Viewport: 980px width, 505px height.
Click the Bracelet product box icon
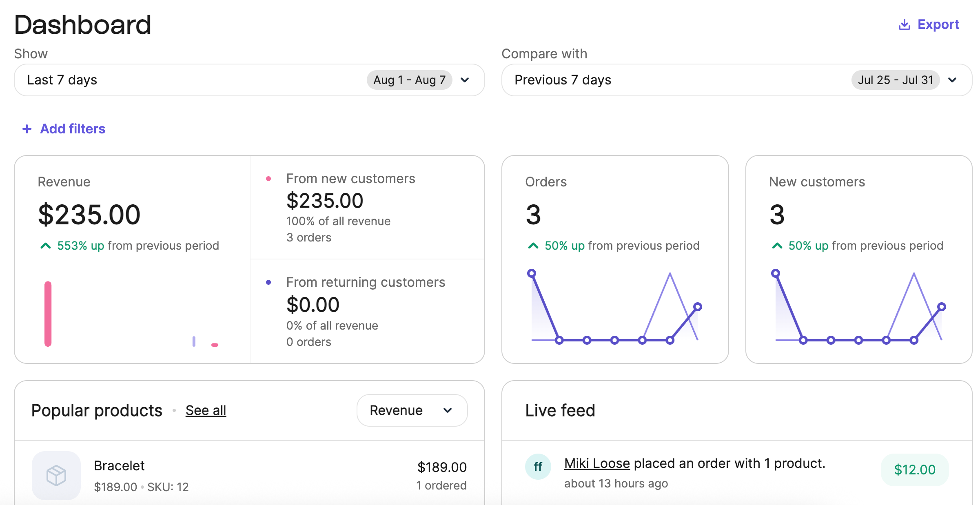(x=56, y=475)
